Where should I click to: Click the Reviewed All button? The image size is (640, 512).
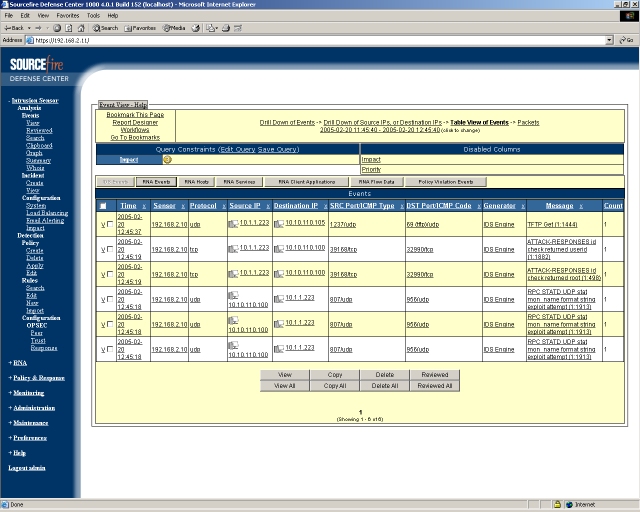click(x=435, y=386)
